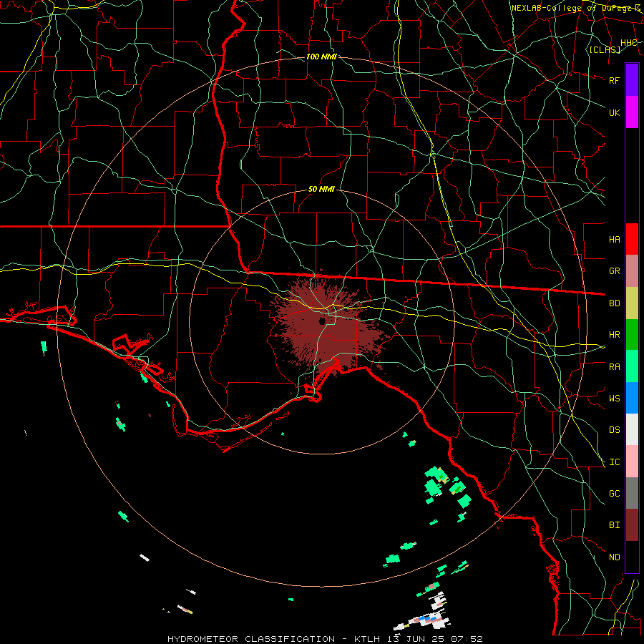Select the light pink IC legend swatch
Image resolution: width=644 pixels, height=644 pixels.
[x=632, y=462]
